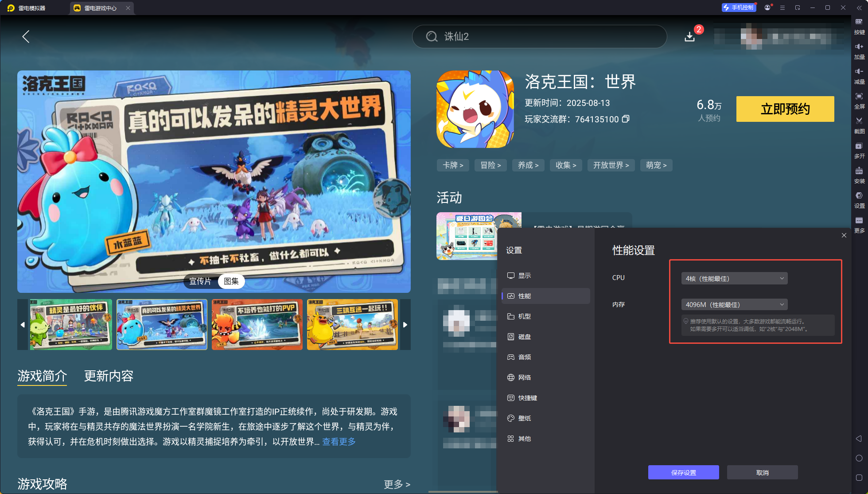Show next thumbnails with right arrow
Viewport: 868px width, 494px height.
(x=405, y=325)
